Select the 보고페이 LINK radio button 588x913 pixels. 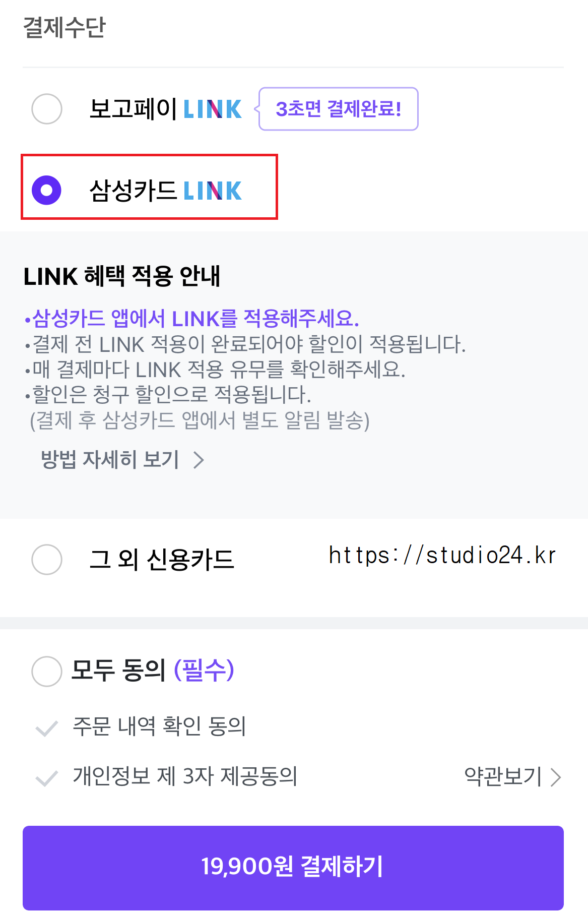[47, 109]
